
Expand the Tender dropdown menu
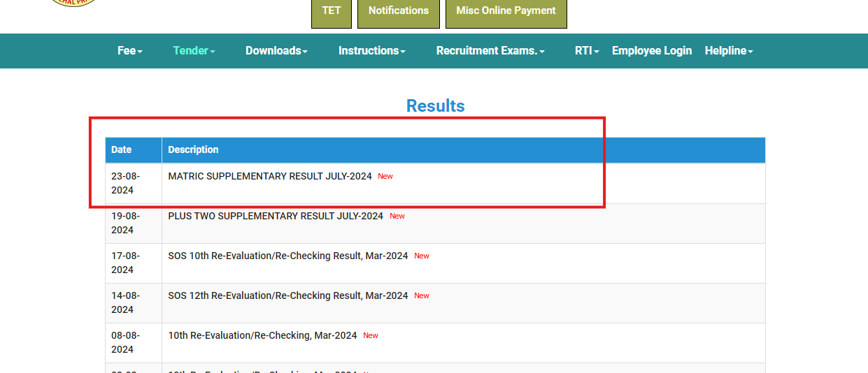click(194, 51)
